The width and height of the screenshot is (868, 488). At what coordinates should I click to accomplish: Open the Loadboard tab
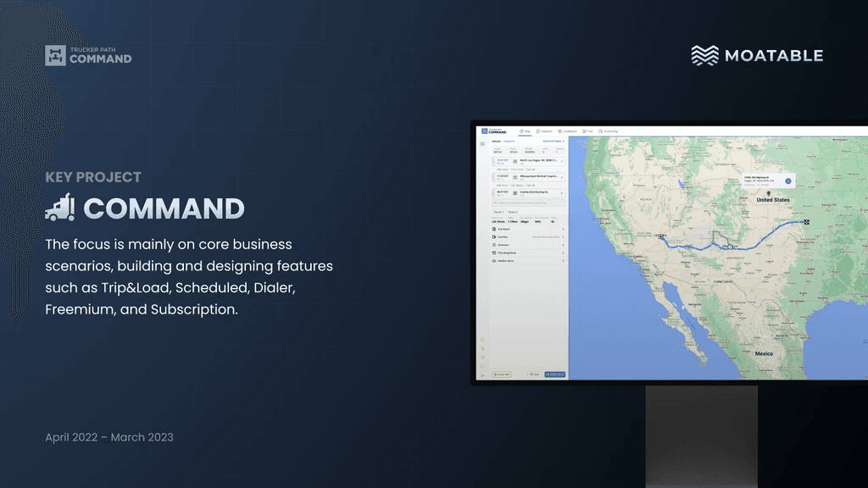[x=567, y=131]
